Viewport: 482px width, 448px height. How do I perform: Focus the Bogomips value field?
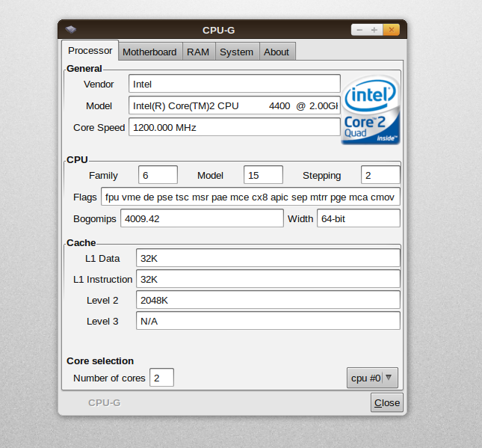click(x=199, y=218)
